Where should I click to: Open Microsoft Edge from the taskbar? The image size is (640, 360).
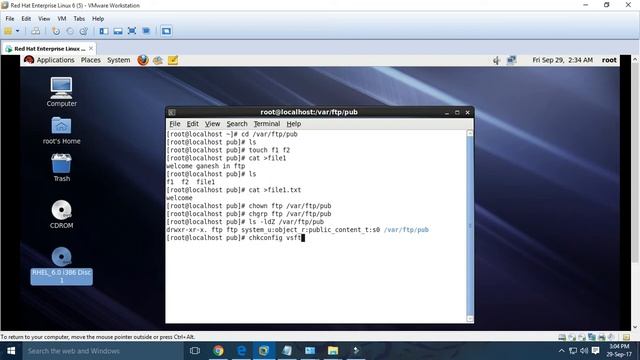coord(241,351)
